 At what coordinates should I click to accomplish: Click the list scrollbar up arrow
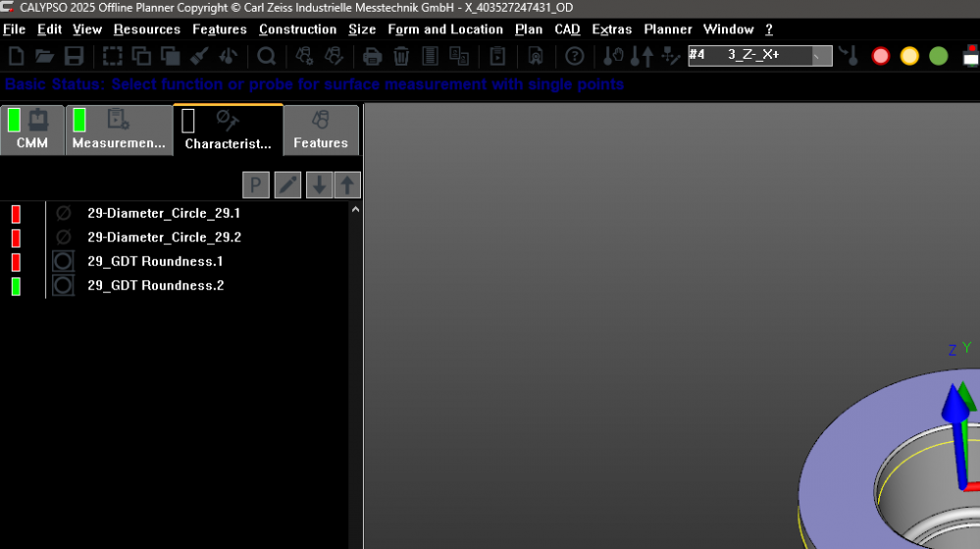[356, 210]
